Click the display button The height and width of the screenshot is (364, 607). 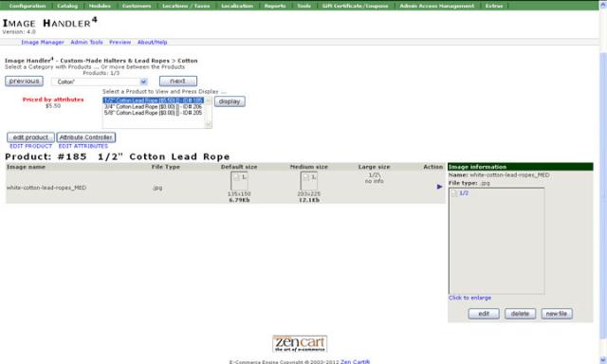pyautogui.click(x=230, y=101)
